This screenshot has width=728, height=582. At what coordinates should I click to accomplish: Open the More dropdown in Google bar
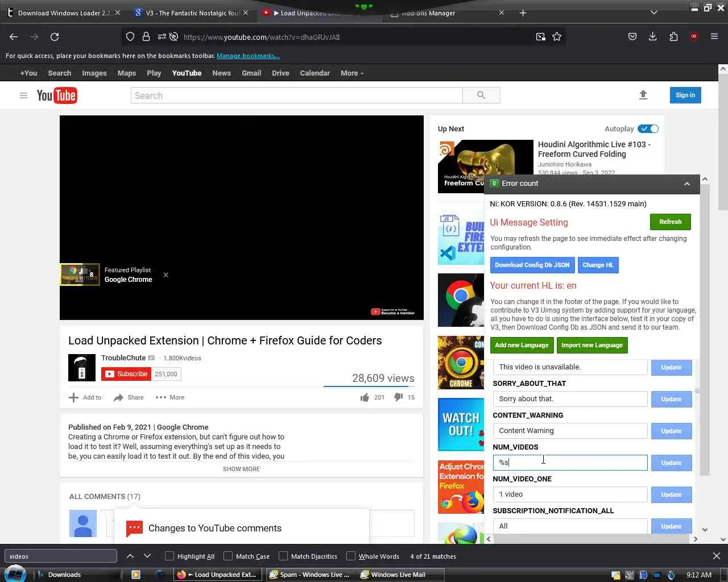pos(352,73)
